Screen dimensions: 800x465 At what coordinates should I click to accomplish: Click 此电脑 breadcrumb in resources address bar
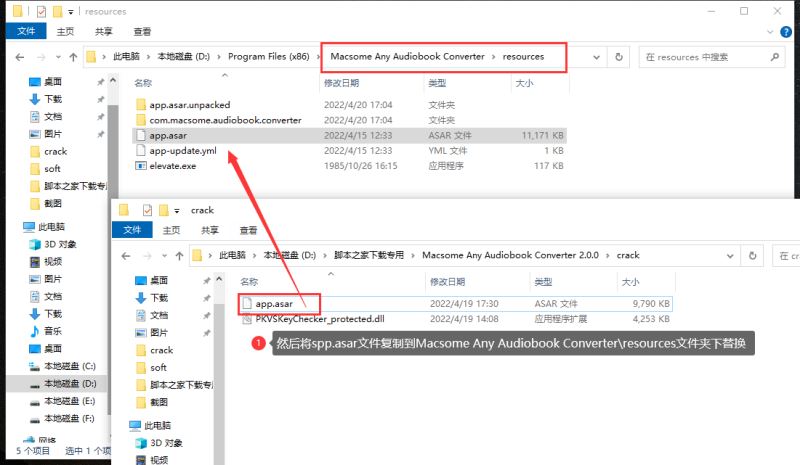coord(126,57)
